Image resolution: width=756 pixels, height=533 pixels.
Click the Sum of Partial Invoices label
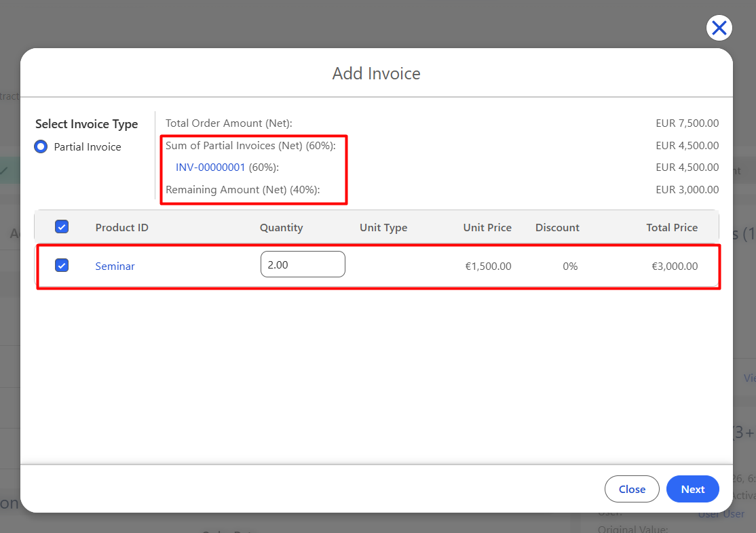click(250, 146)
